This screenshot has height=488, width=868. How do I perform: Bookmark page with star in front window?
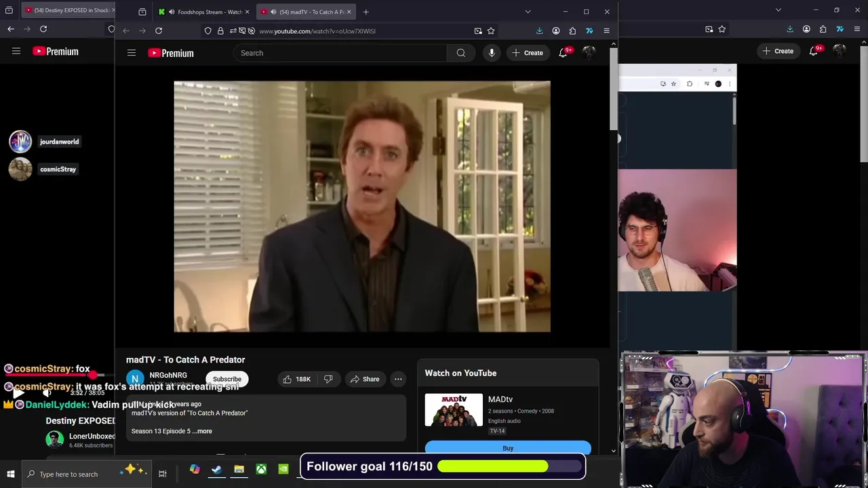point(491,30)
